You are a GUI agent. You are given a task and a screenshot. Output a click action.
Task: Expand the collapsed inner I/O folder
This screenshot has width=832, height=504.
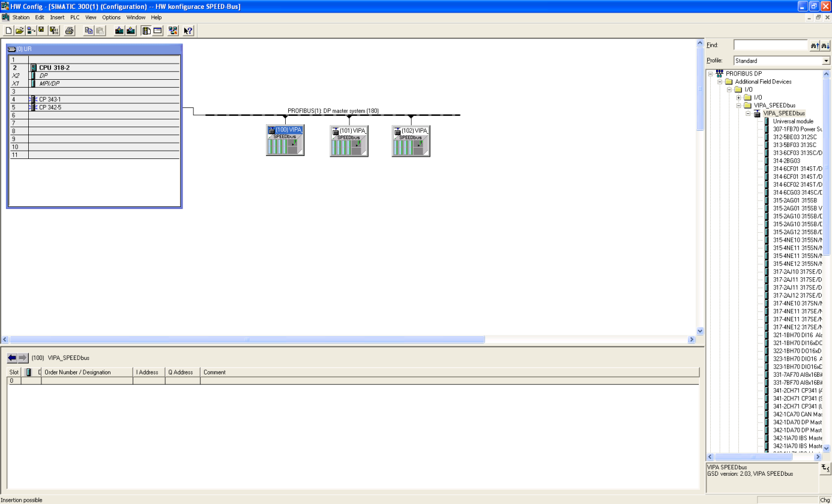(739, 97)
